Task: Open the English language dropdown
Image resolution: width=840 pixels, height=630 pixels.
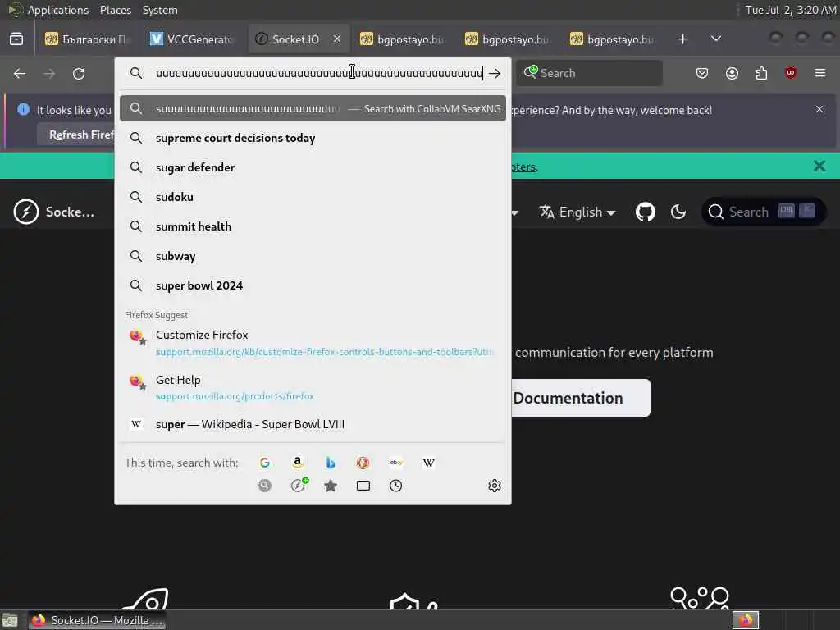Action: (577, 212)
